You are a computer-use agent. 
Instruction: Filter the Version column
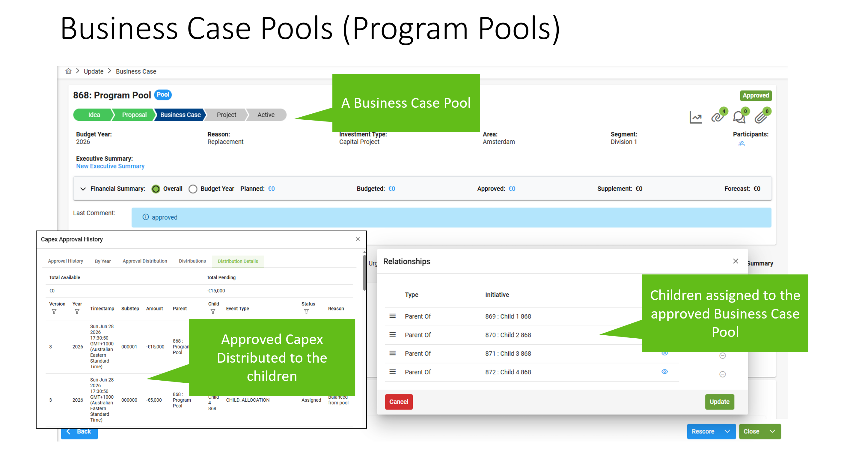pos(54,312)
